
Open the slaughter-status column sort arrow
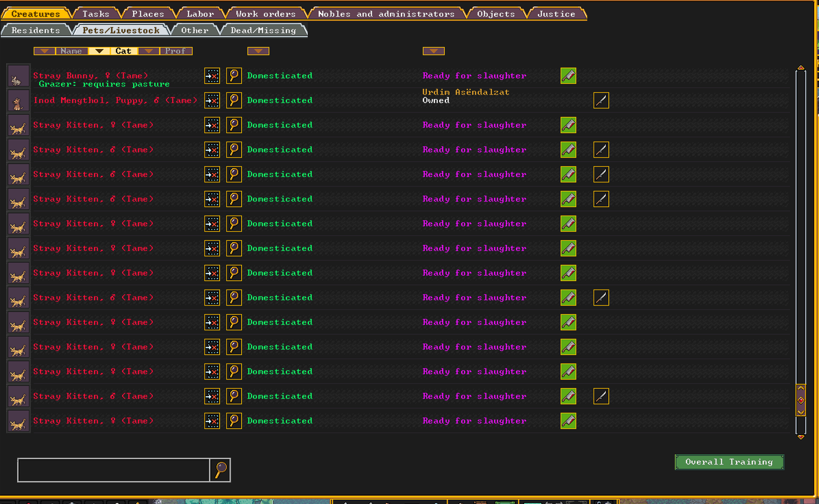434,51
